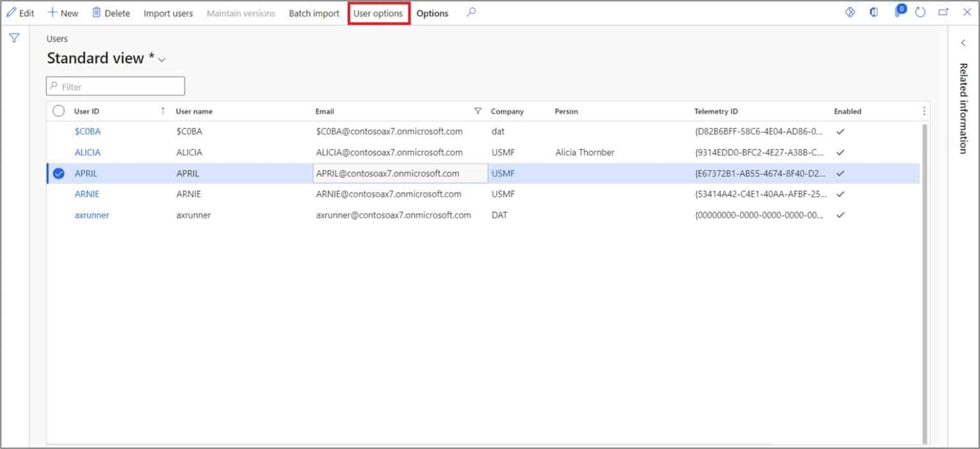Select the Options menu item
980x449 pixels.
click(432, 13)
